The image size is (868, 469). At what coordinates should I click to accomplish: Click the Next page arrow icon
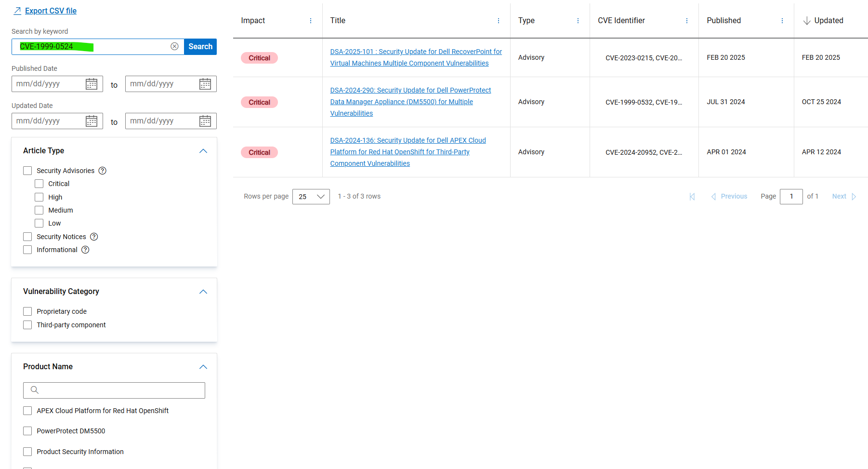pyautogui.click(x=854, y=197)
